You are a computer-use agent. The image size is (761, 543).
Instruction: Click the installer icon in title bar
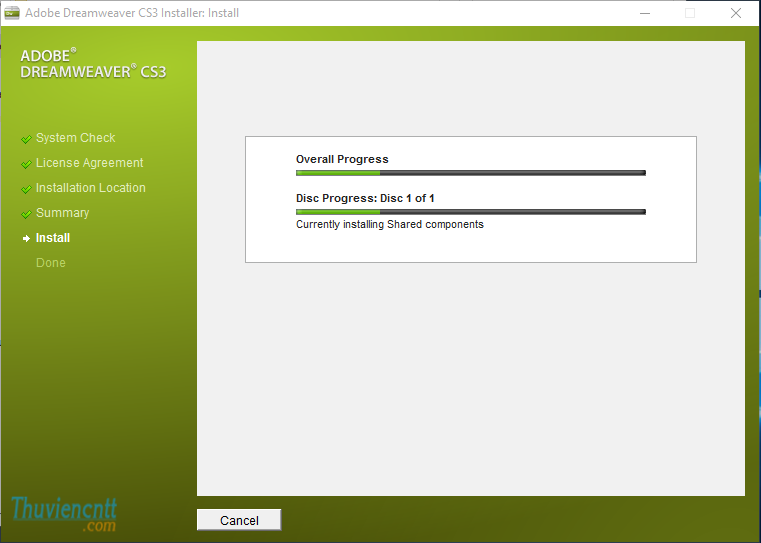tap(12, 13)
